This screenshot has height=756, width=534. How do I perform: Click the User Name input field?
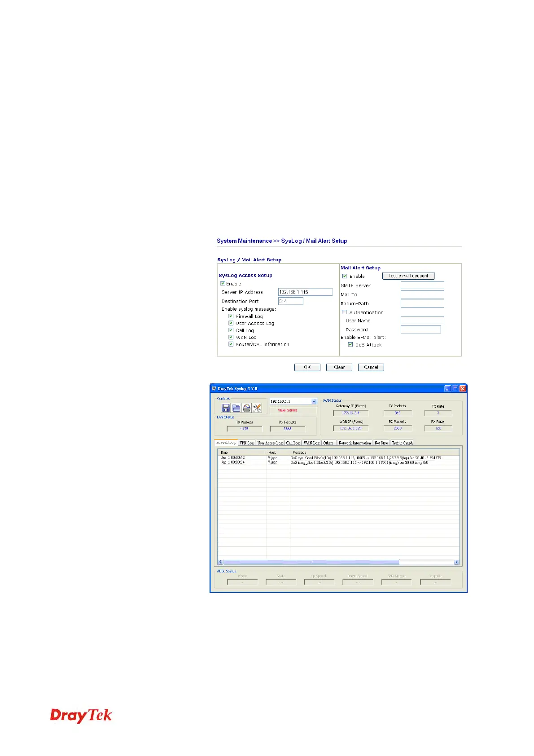point(422,321)
